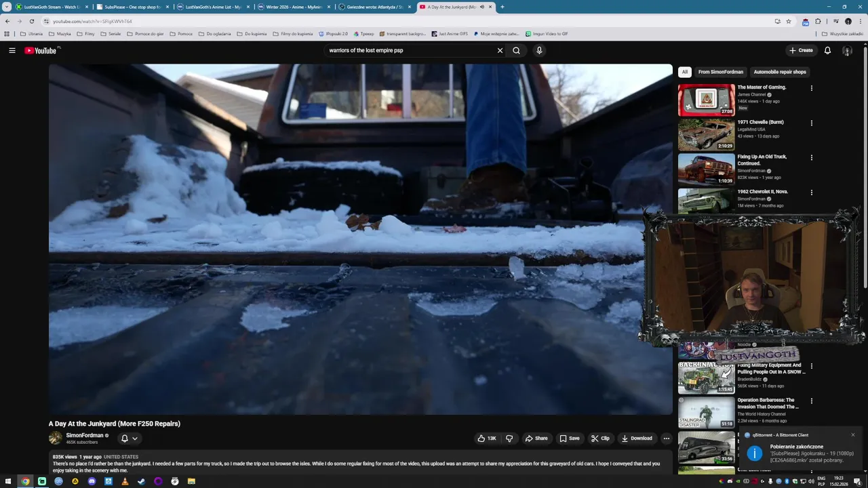Screen dimensions: 868x488
Task: Open options for 1971 Chevelle (Burnt) video
Action: pos(811,123)
